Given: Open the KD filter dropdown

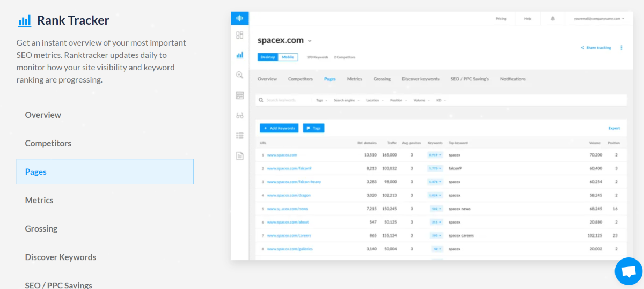Looking at the screenshot, I should click(441, 100).
